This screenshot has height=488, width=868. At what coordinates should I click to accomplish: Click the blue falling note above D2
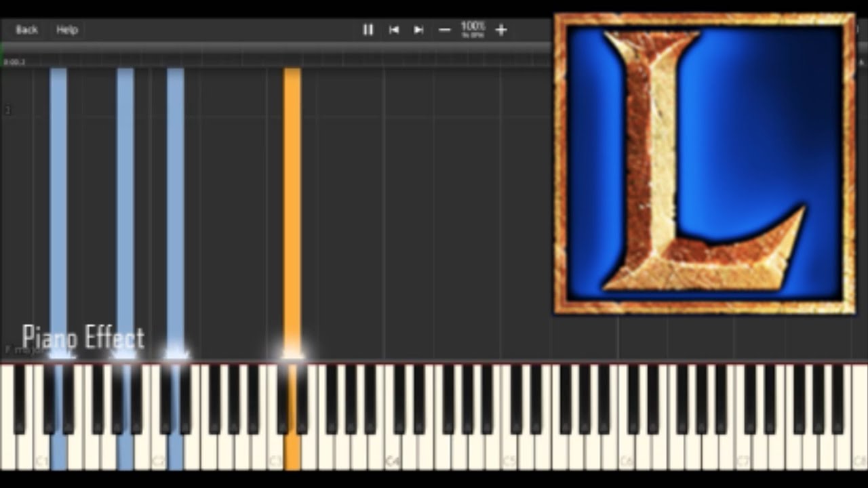pos(175,213)
